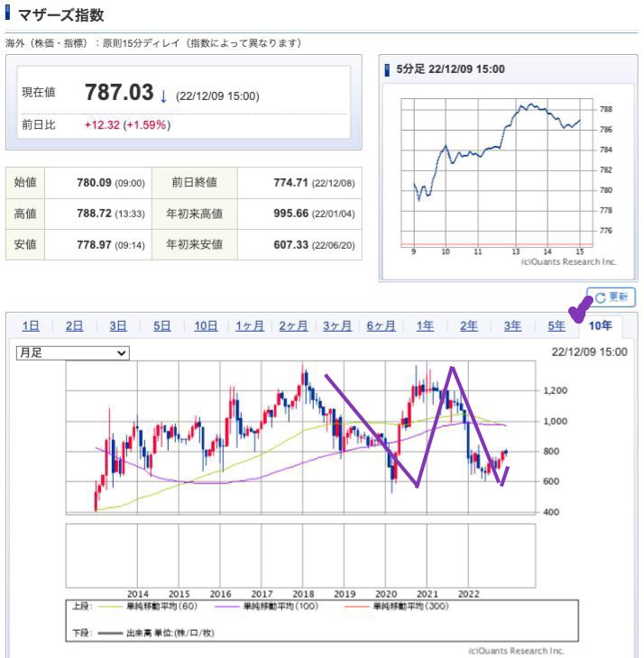The height and width of the screenshot is (658, 644).
Task: Select the 5日 period tab
Action: 161,326
